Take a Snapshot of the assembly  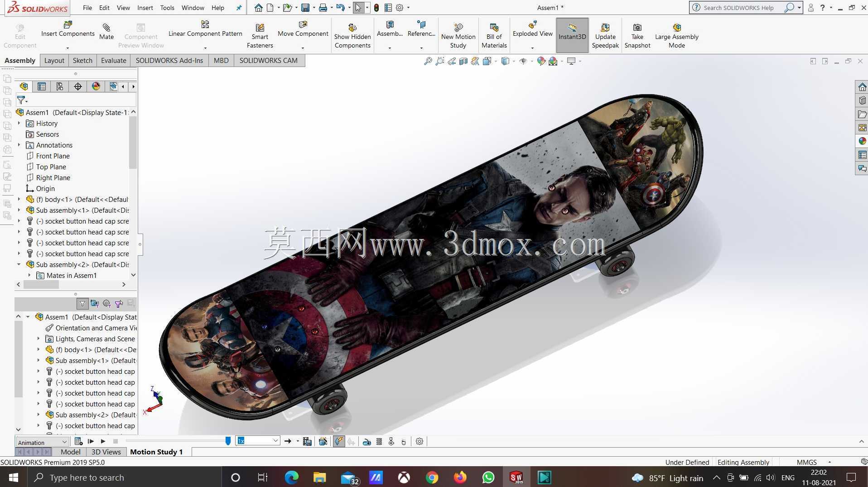pyautogui.click(x=637, y=36)
